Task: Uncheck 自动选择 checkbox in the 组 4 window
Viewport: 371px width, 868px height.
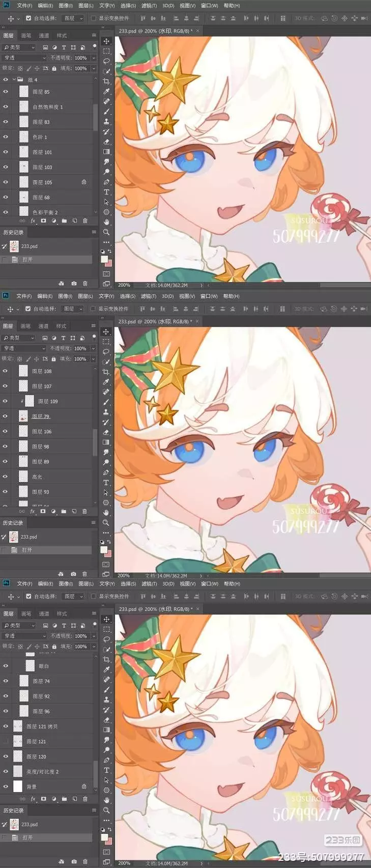Action: tap(28, 18)
